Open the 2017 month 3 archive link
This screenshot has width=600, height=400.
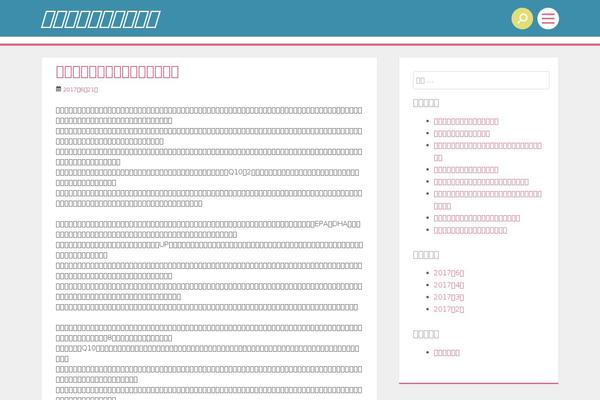tap(448, 297)
